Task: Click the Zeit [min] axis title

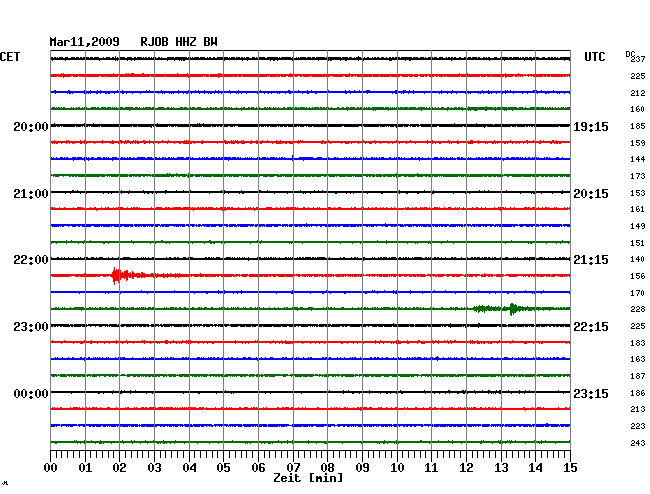Action: click(x=308, y=478)
